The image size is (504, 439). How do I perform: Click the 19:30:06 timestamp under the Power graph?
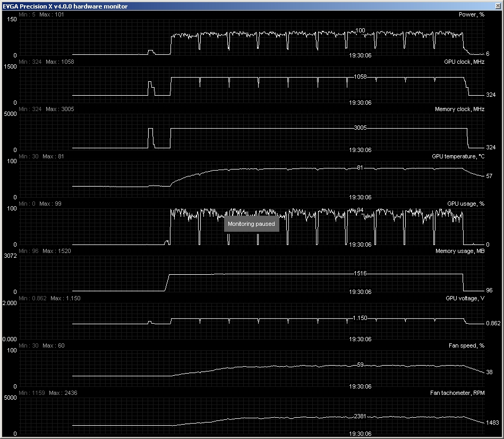360,55
